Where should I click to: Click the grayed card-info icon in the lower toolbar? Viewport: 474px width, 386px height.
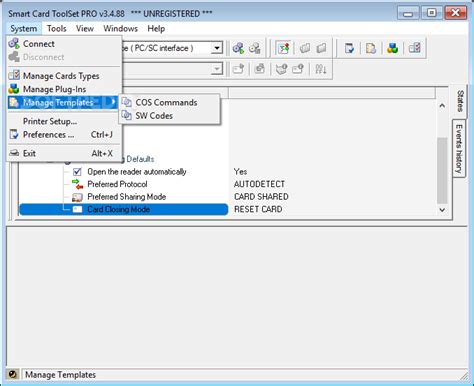pyautogui.click(x=298, y=69)
